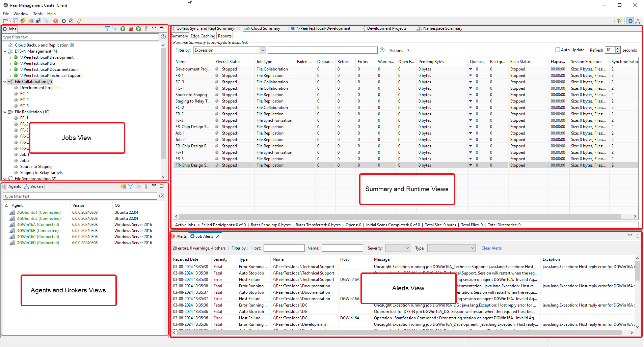Click the yellow sync arrows toolbar icon
The image size is (644, 347).
[79, 21]
